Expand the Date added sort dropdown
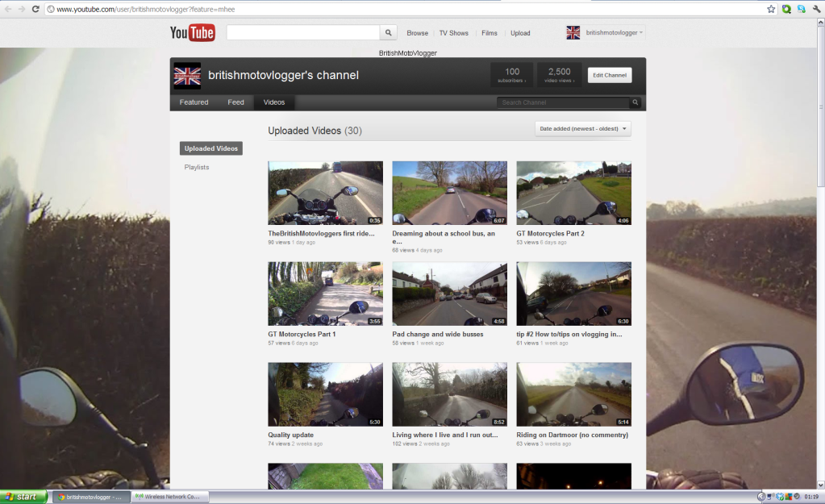Viewport: 825px width, 504px height. pos(582,129)
